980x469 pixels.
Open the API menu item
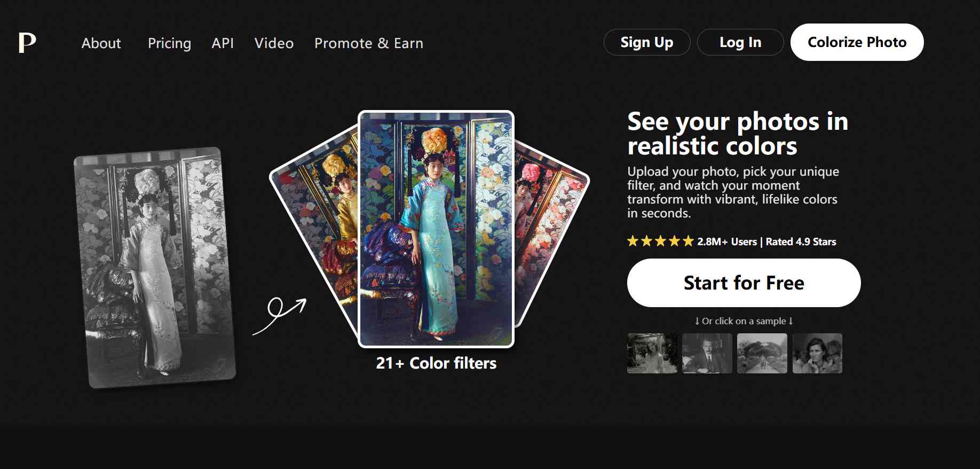pos(223,43)
